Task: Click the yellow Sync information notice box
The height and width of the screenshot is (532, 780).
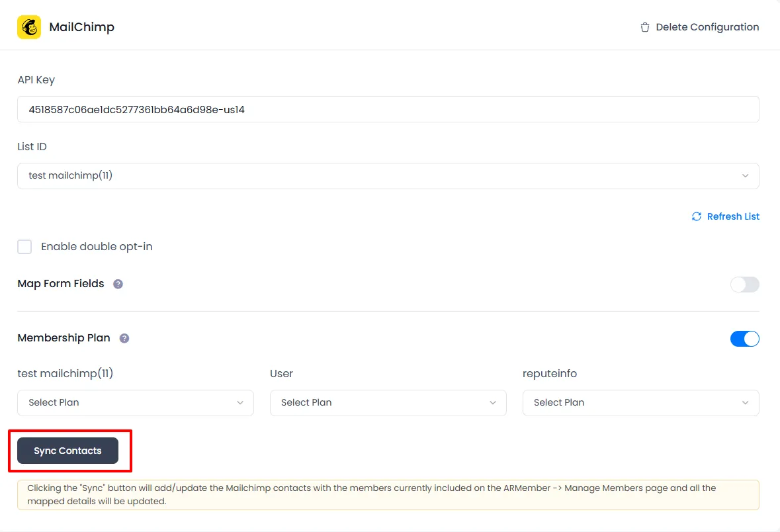Action: click(388, 494)
